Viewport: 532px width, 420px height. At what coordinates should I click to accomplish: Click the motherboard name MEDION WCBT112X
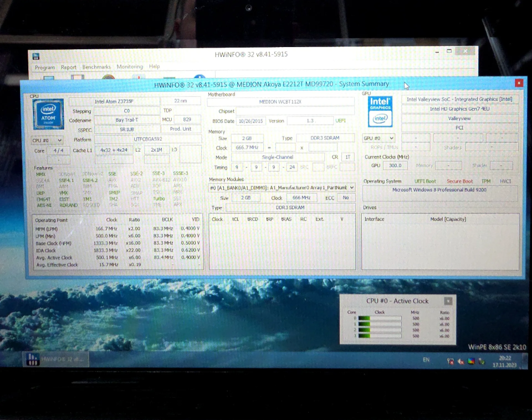click(x=280, y=101)
